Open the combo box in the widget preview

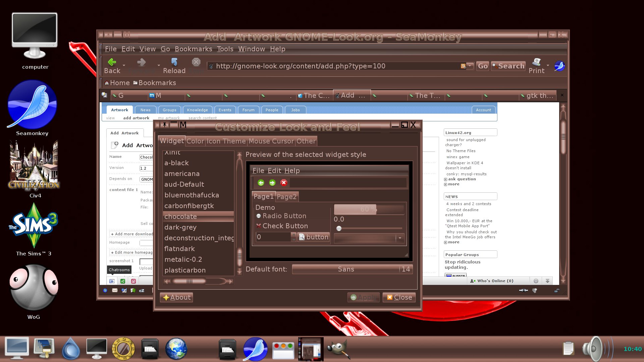coord(369,238)
